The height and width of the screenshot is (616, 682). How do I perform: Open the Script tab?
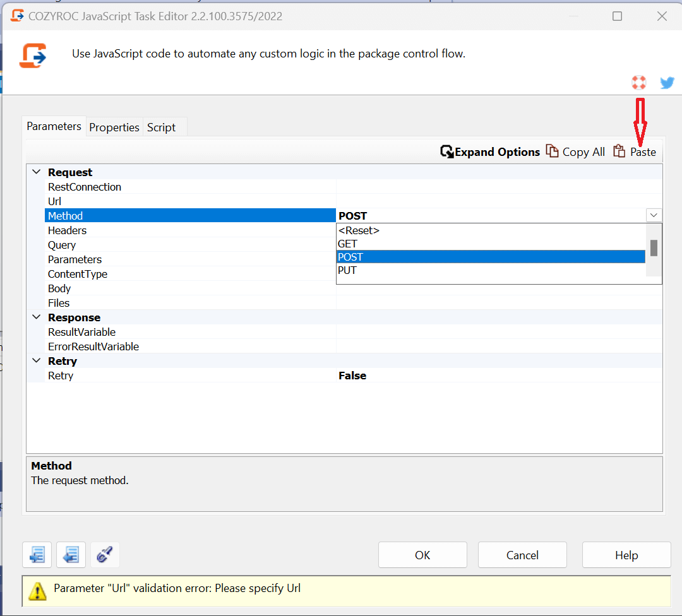click(162, 127)
